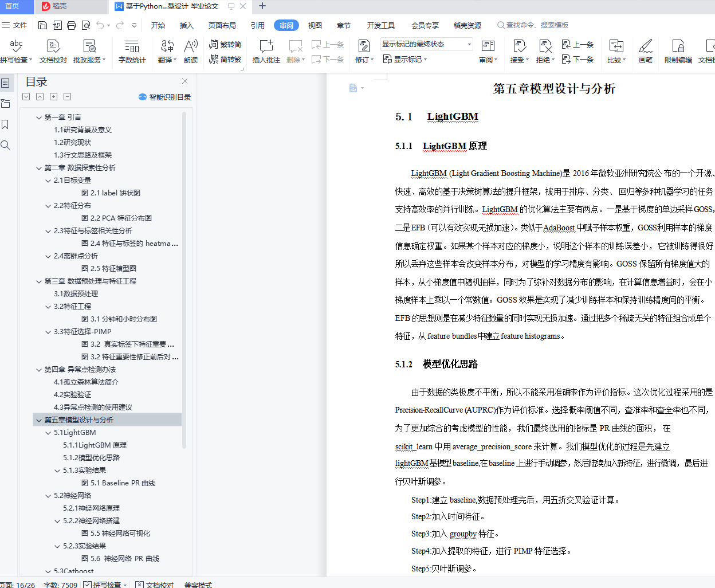This screenshot has height=588, width=715.
Task: Open the 引用 ribbon tab
Action: (258, 25)
